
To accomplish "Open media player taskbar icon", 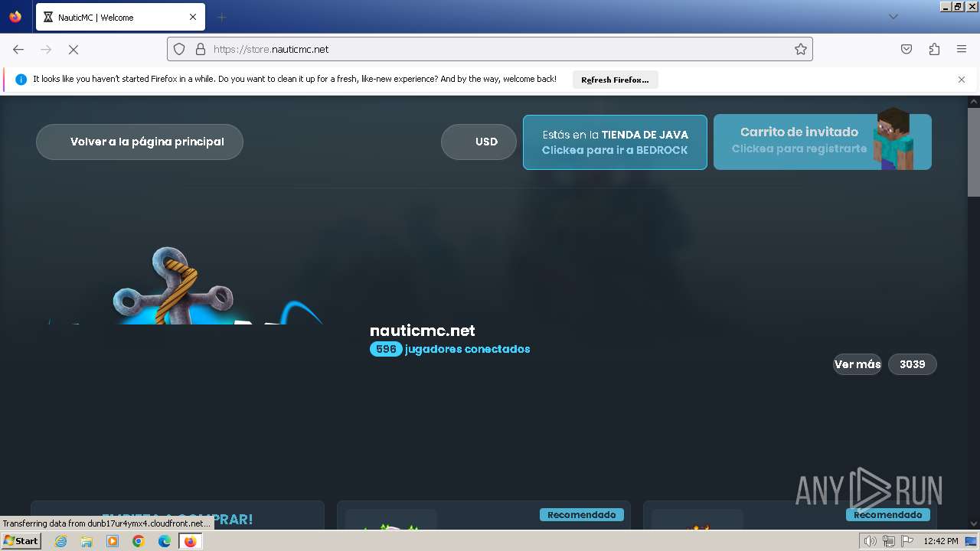I will coord(113,541).
